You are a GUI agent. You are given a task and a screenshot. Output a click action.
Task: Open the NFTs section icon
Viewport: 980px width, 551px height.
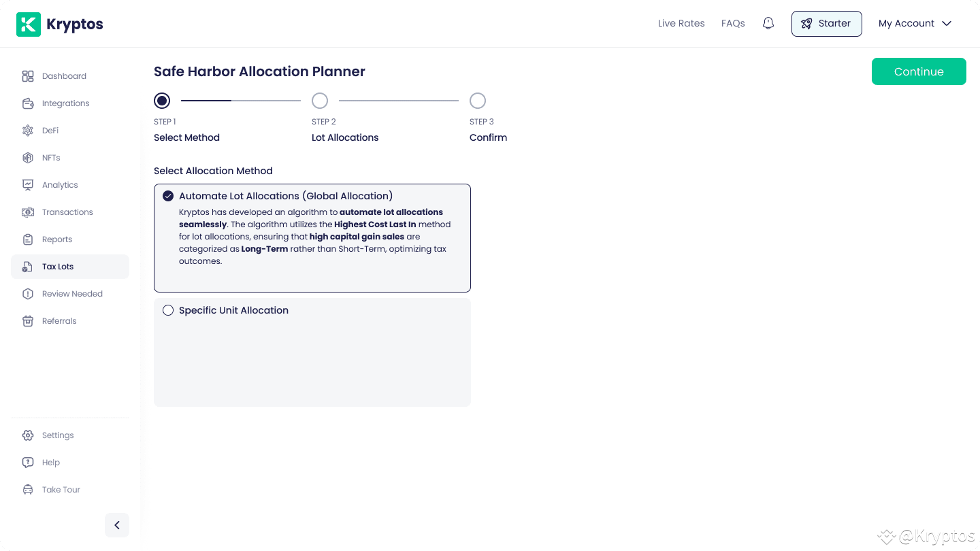coord(28,158)
